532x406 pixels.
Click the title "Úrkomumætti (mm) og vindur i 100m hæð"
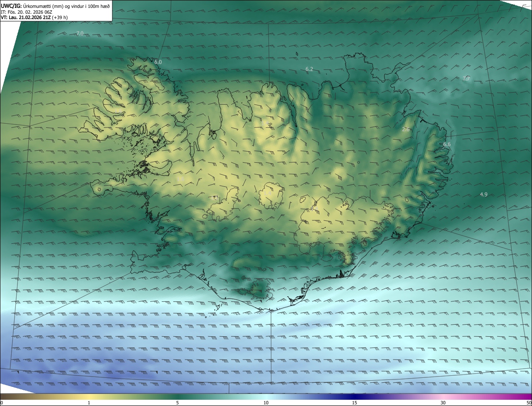[66, 6]
